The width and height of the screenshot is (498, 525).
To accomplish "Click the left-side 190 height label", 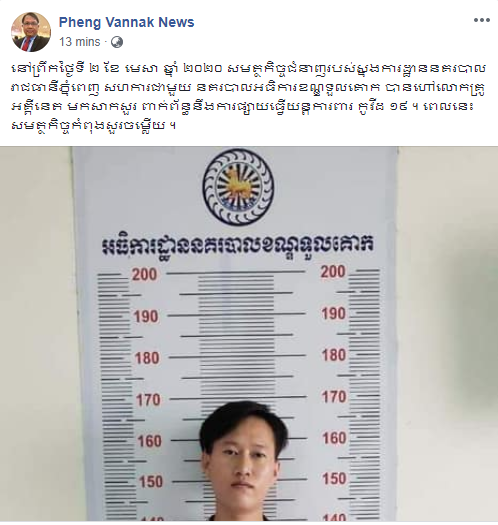I will (x=146, y=316).
